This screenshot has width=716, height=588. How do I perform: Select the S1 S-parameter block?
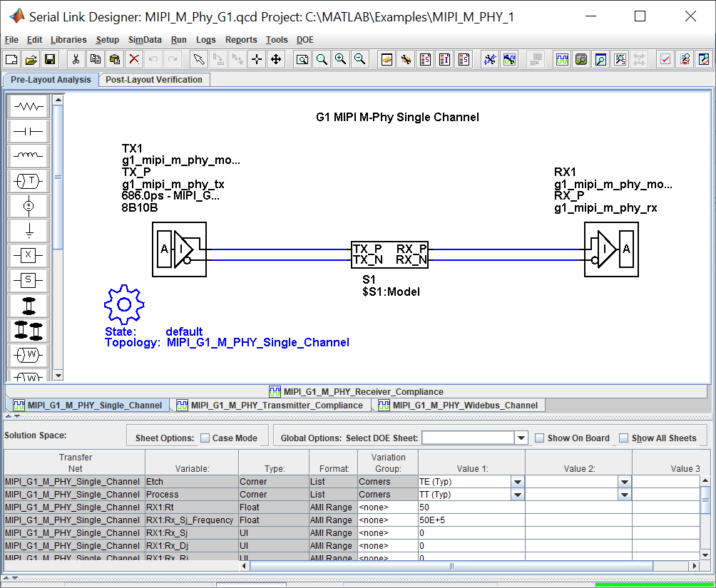point(389,255)
